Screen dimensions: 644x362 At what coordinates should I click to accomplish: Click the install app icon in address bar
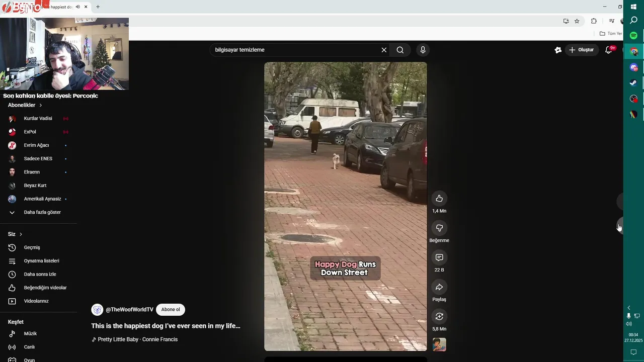(566, 21)
